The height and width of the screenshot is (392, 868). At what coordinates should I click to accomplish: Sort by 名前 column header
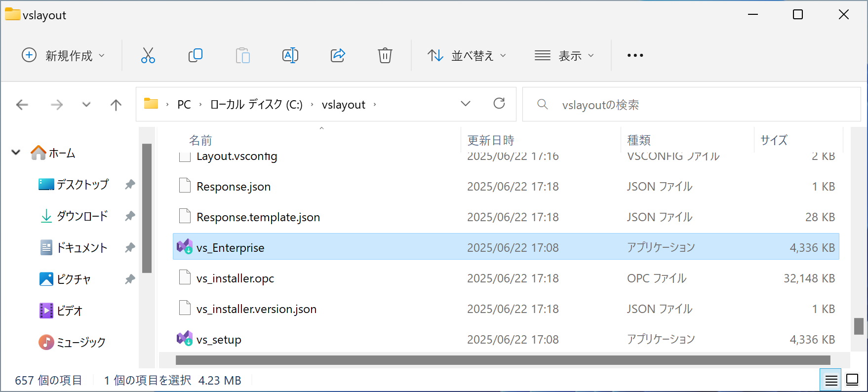[x=200, y=140]
